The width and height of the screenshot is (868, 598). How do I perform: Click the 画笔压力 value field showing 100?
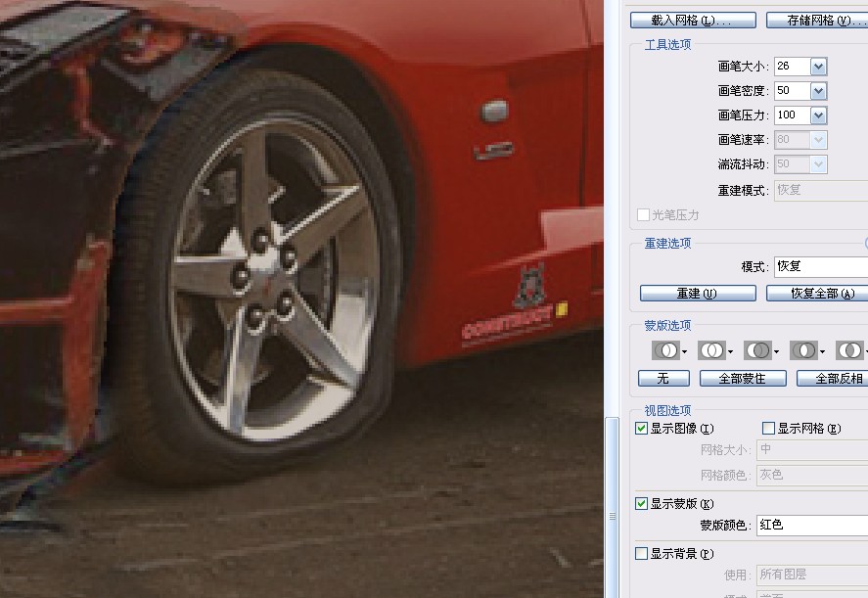(x=793, y=115)
